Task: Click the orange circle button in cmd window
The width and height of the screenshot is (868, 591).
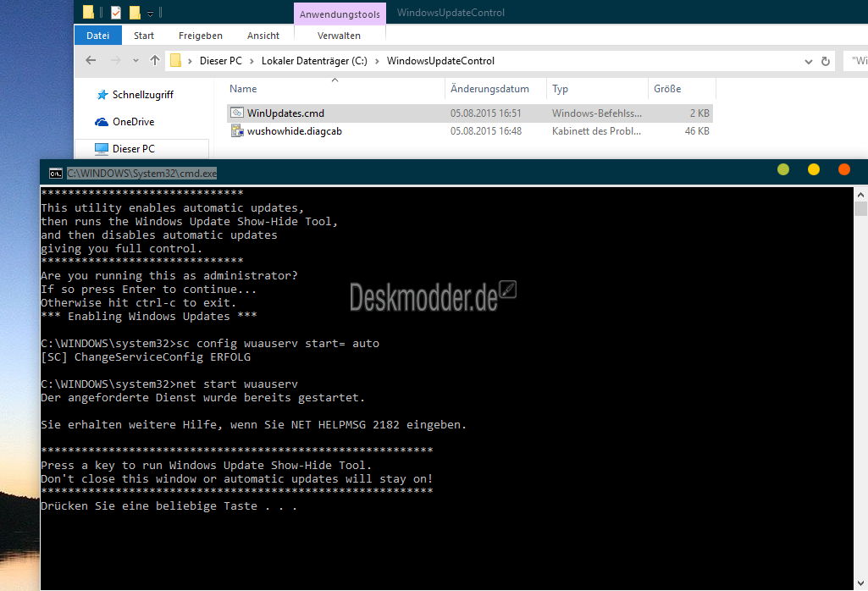Action: coord(844,169)
